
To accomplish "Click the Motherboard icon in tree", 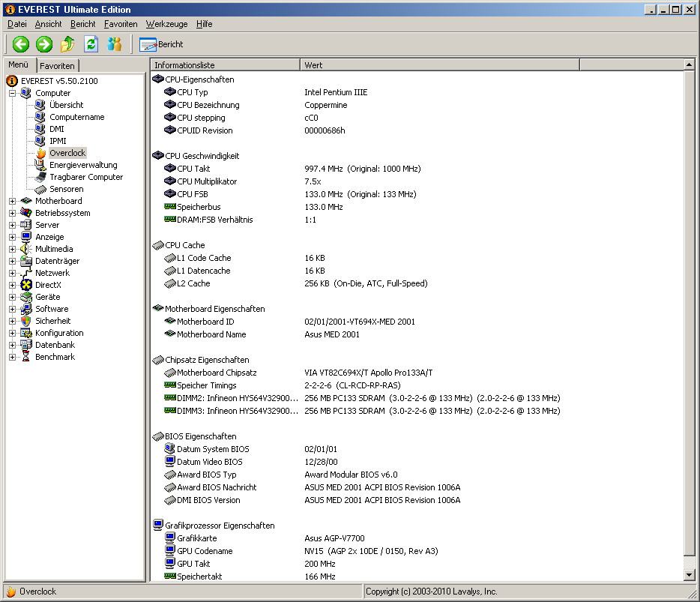I will pos(26,201).
